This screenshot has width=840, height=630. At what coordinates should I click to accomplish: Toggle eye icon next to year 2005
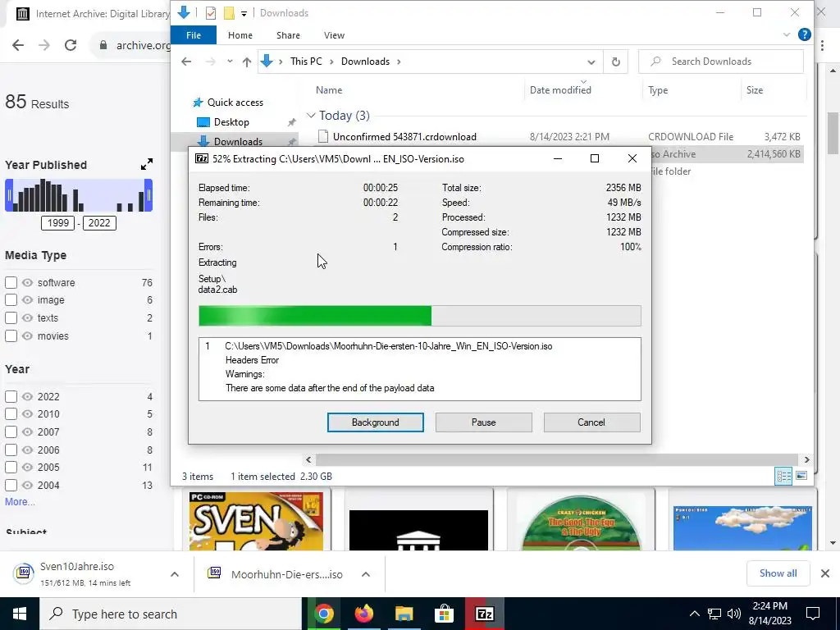click(x=27, y=467)
